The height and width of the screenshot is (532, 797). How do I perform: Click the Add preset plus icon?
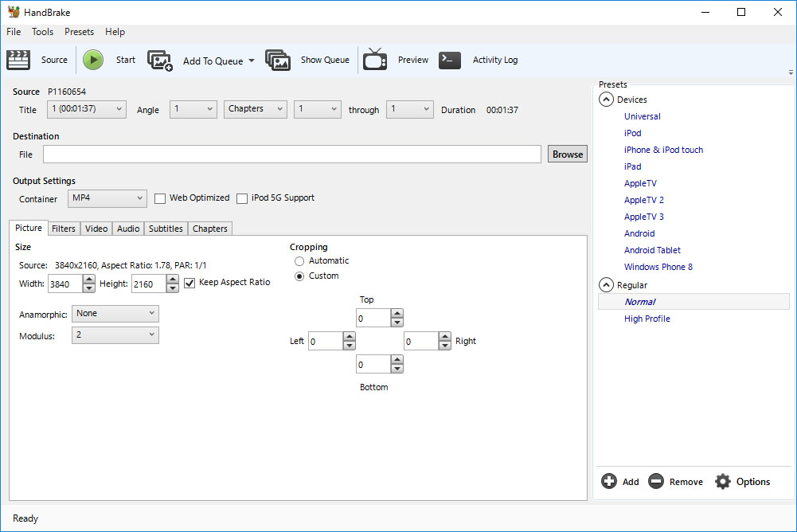tap(609, 481)
